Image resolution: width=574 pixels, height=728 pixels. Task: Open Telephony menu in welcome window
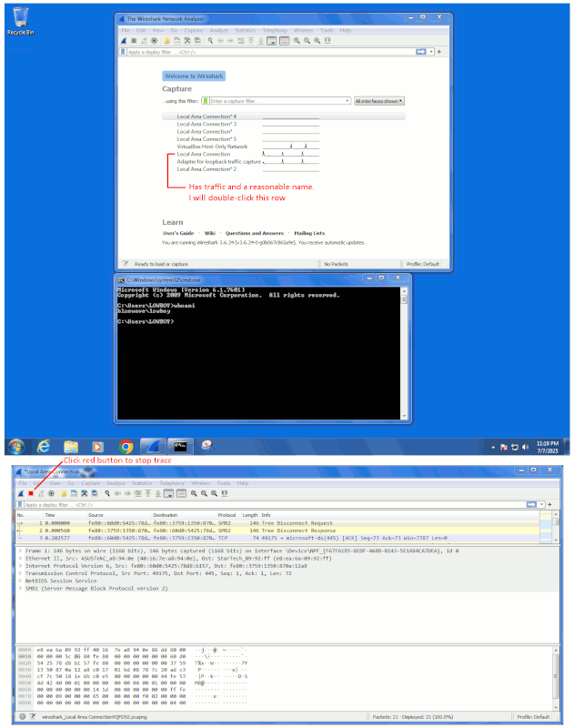point(275,30)
